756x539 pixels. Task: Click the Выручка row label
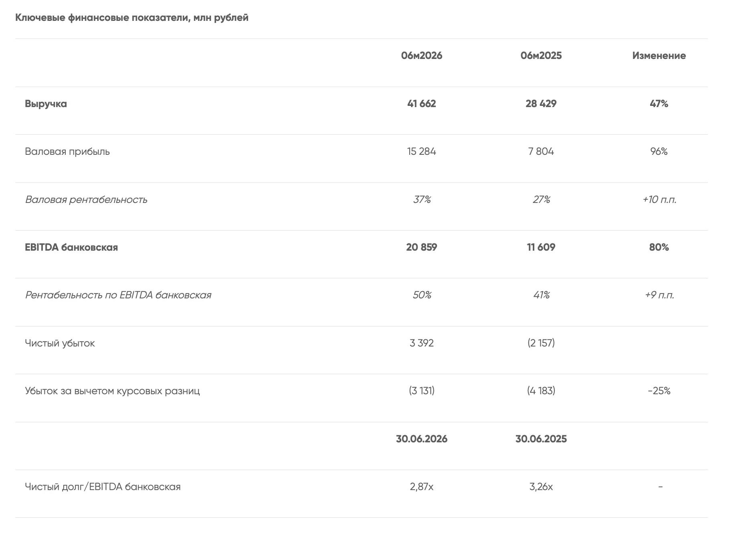point(46,104)
